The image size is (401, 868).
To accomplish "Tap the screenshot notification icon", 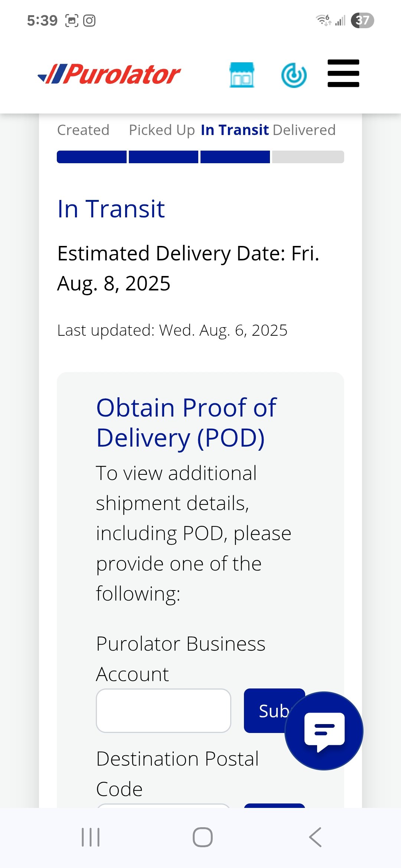I will [72, 20].
